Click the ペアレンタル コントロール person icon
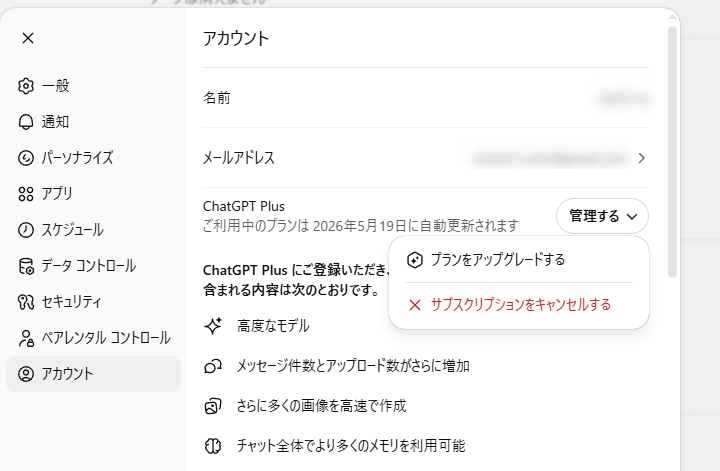This screenshot has height=471, width=720. [26, 338]
